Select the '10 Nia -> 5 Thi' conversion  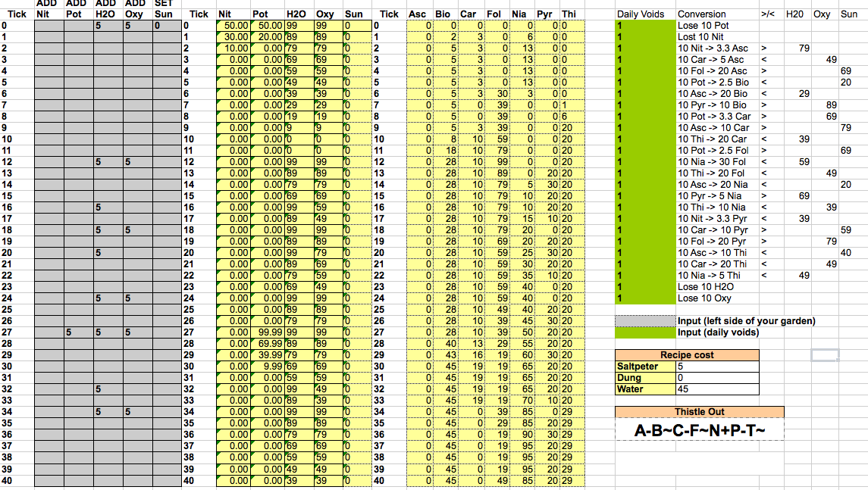[x=717, y=276]
